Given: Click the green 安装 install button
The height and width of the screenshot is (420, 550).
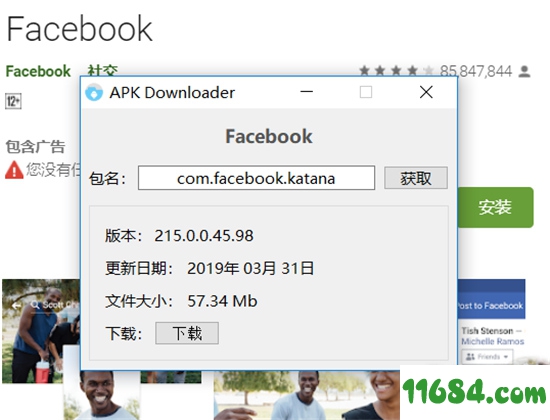Looking at the screenshot, I should pos(495,207).
